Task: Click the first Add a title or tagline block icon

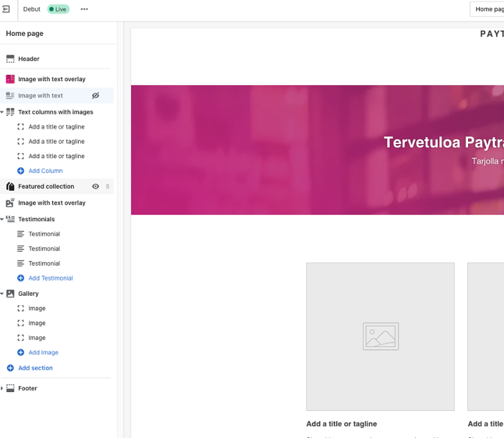Action: tap(21, 126)
